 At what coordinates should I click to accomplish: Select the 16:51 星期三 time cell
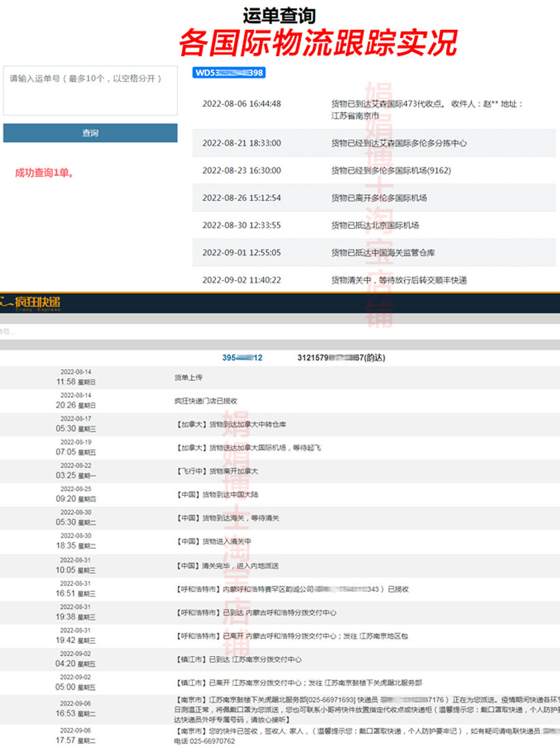tap(76, 588)
